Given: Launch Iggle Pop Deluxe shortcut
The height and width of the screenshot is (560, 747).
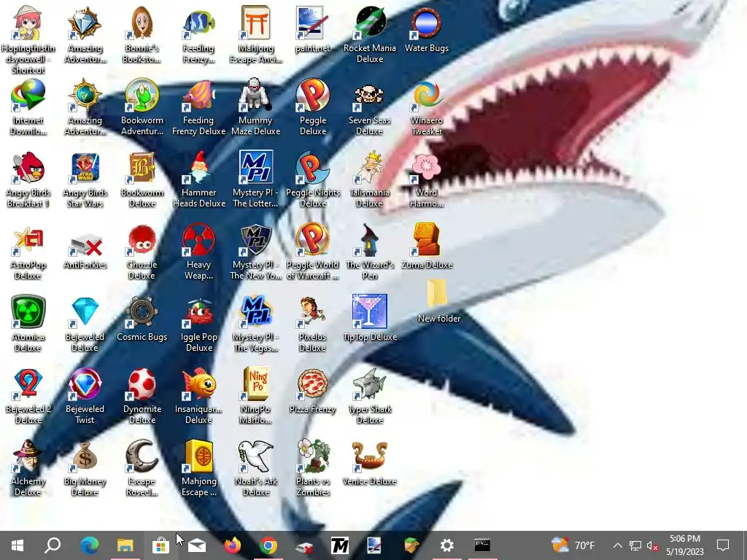Looking at the screenshot, I should point(198,311).
